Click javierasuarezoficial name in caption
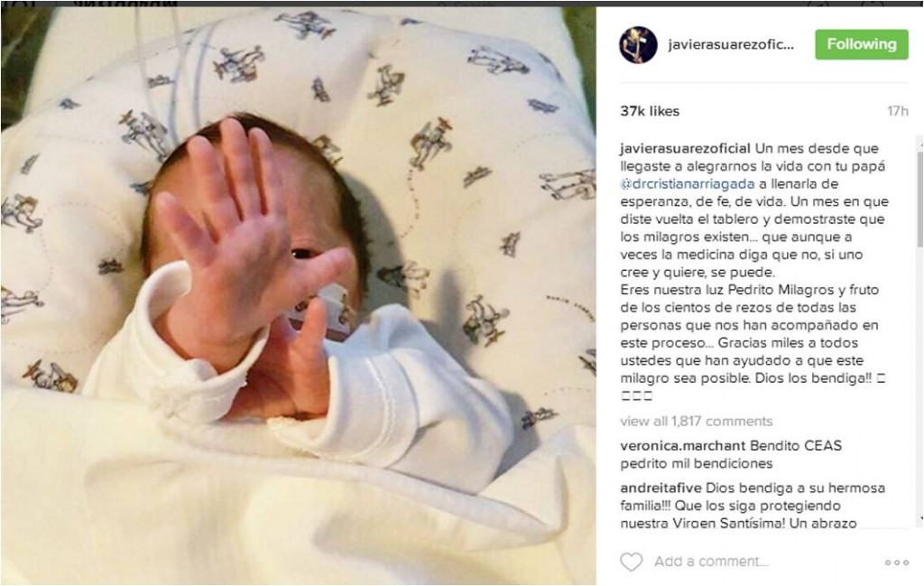 686,149
